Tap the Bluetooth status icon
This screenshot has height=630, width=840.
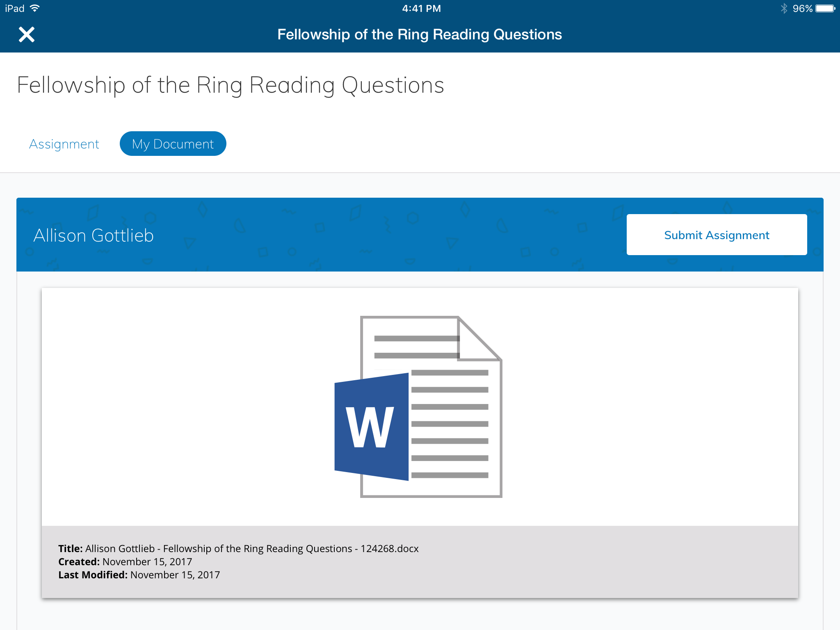click(784, 8)
